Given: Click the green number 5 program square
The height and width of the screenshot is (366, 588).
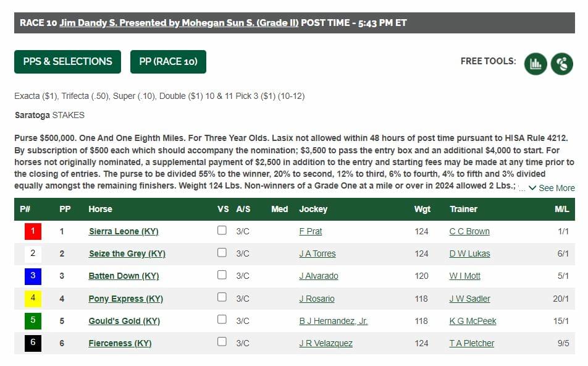Looking at the screenshot, I should point(33,321).
